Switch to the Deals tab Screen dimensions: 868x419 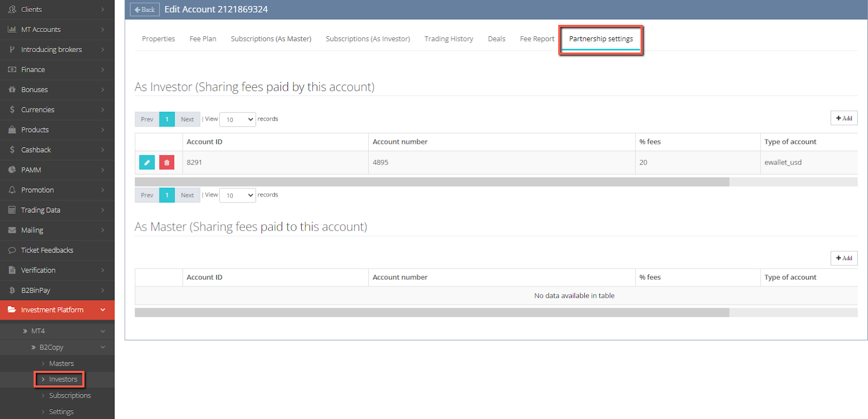(496, 39)
